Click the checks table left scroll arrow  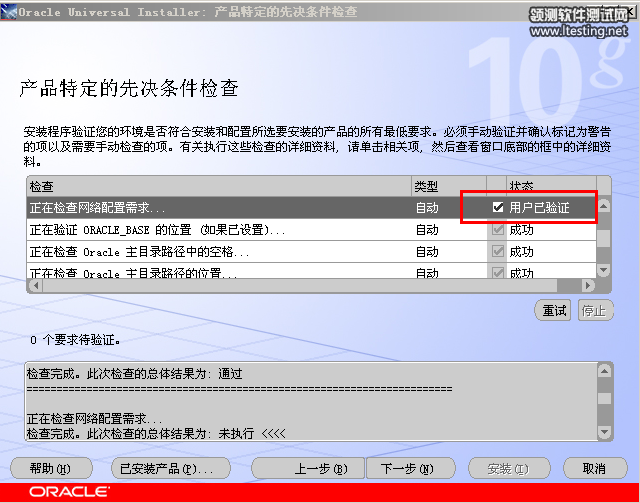point(36,285)
